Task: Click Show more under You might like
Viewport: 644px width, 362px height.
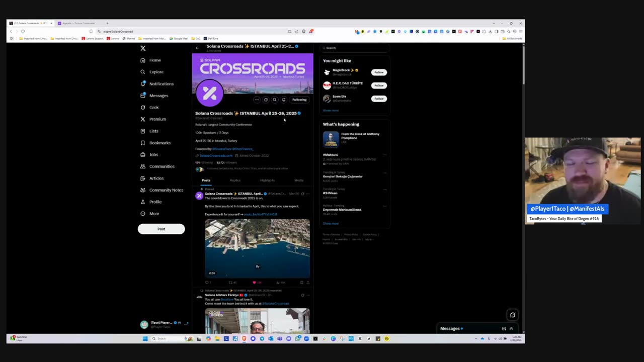Action: 331,111
